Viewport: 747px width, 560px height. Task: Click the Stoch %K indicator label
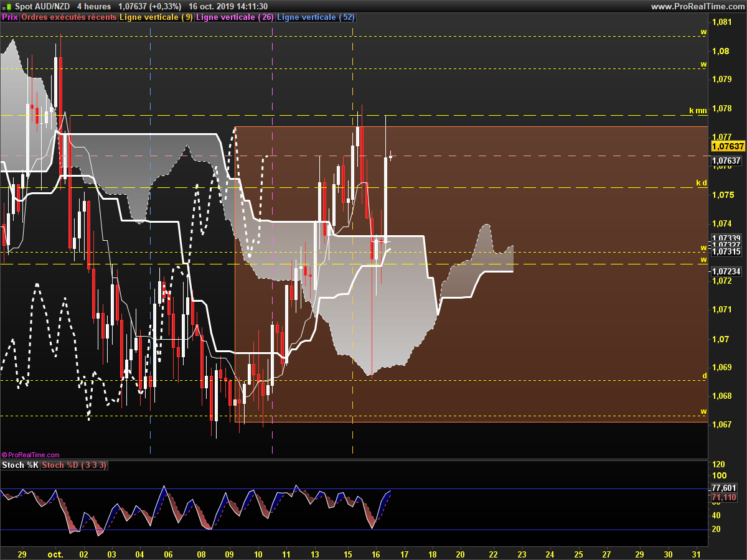(20, 465)
